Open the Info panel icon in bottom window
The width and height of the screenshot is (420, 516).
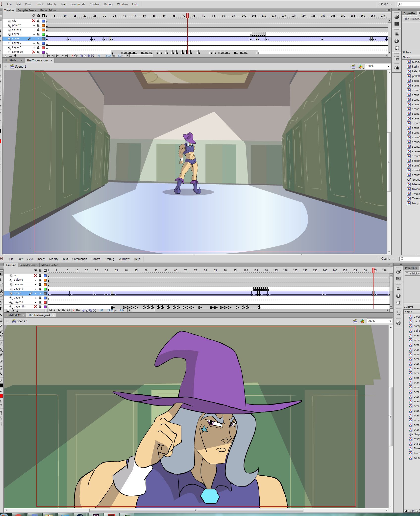pos(398,296)
